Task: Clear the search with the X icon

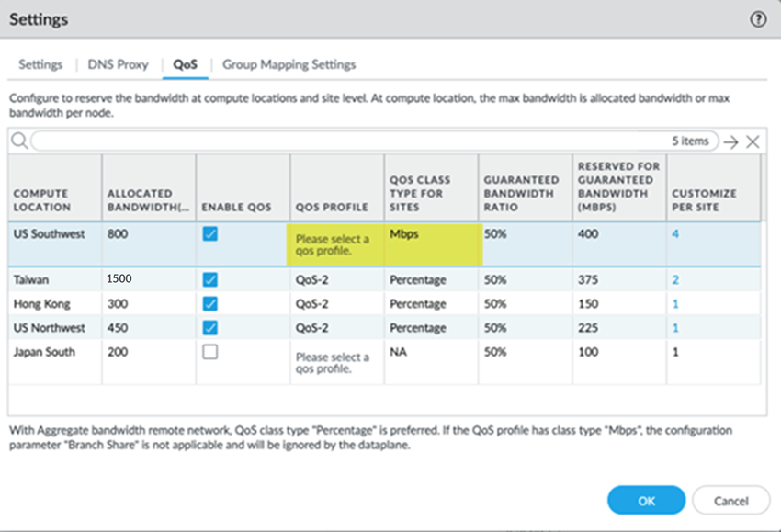Action: [753, 141]
